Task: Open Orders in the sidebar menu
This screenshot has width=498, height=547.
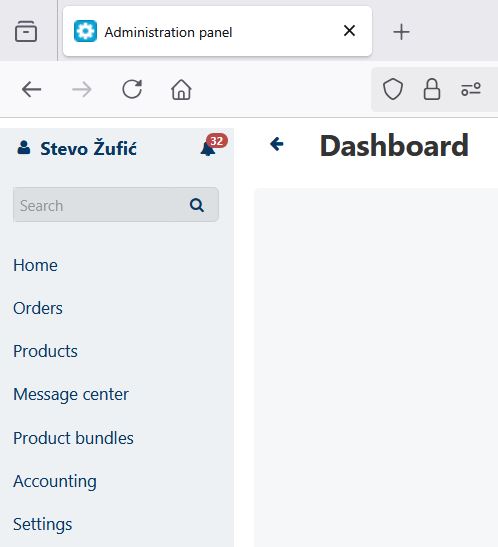Action: pyautogui.click(x=38, y=308)
